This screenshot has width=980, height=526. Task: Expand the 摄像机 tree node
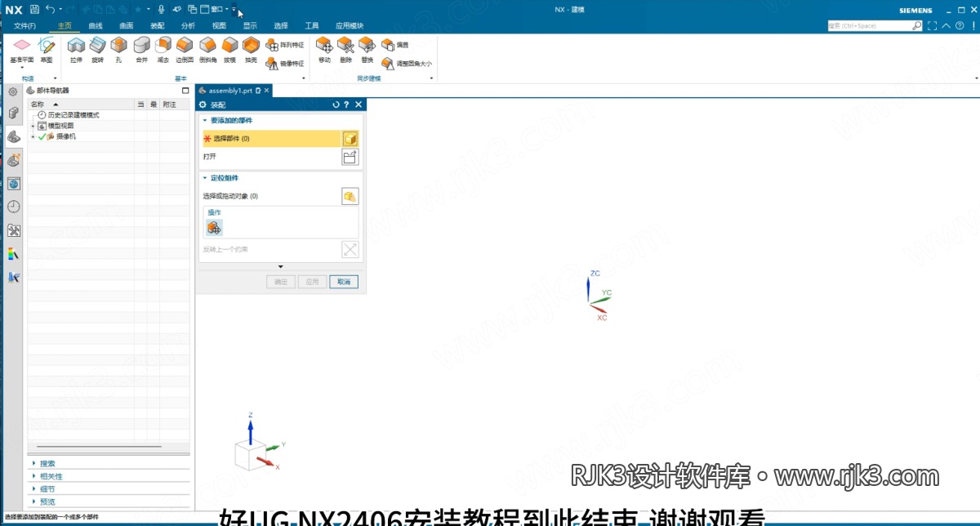(x=33, y=136)
